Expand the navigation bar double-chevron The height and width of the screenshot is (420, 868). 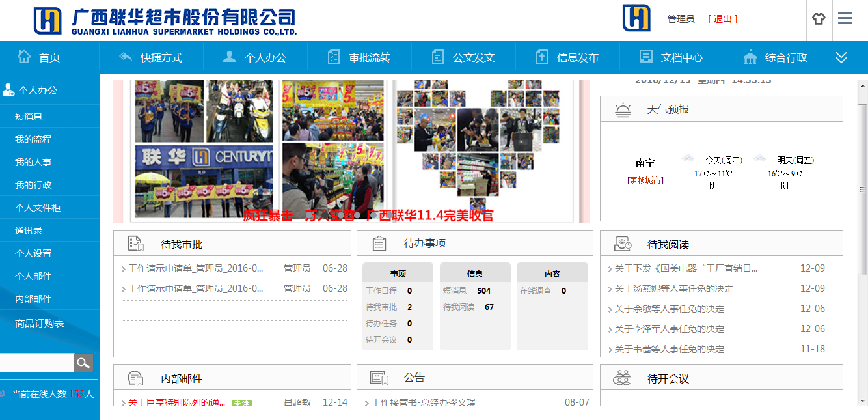[841, 58]
